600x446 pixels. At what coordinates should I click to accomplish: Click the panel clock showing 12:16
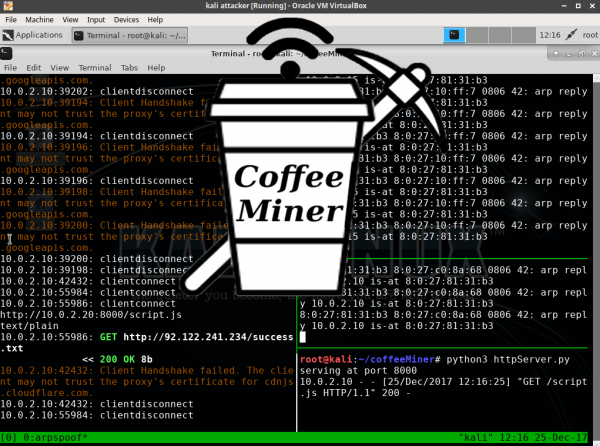(x=548, y=35)
